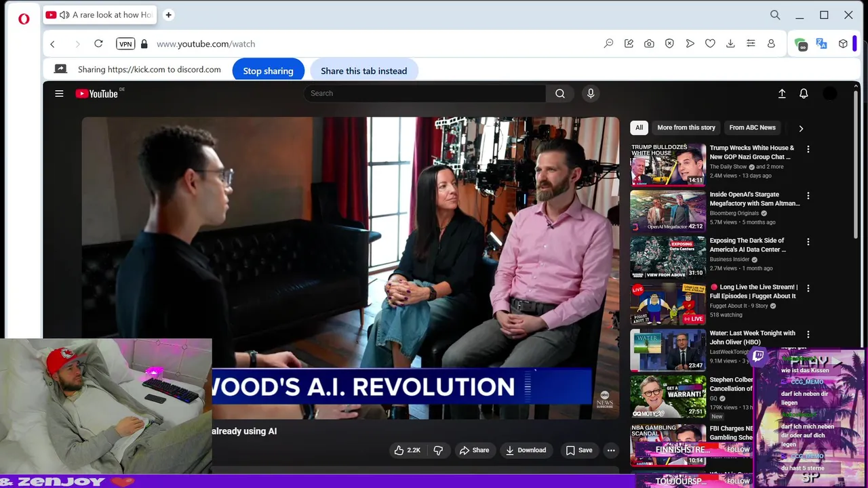The width and height of the screenshot is (868, 488).
Task: Open Bloomberg Originals channel name
Action: (x=734, y=213)
